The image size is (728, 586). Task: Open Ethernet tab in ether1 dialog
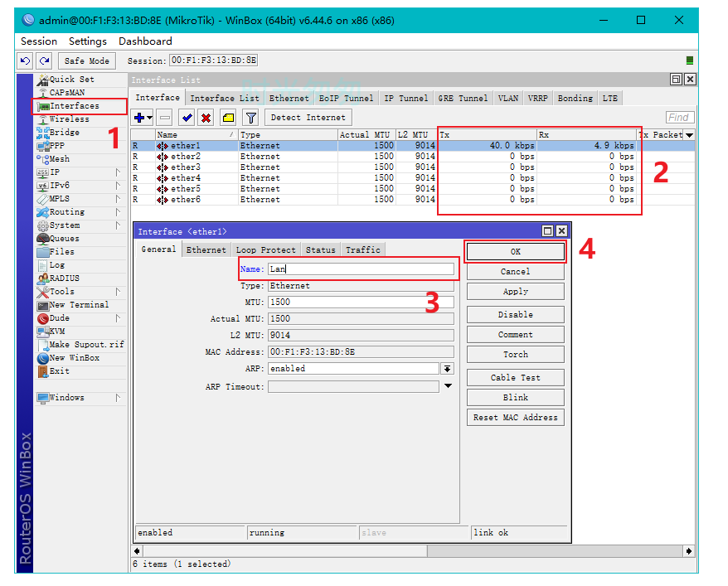point(206,250)
